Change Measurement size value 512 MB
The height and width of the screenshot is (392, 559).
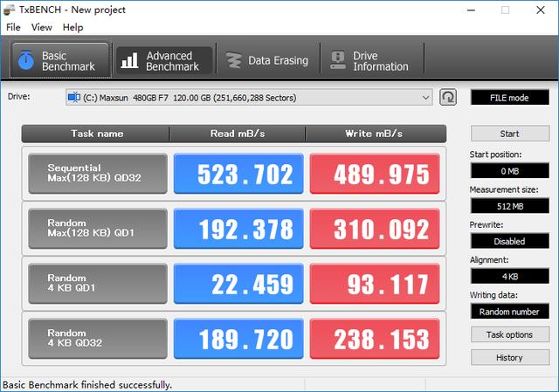[x=510, y=206]
